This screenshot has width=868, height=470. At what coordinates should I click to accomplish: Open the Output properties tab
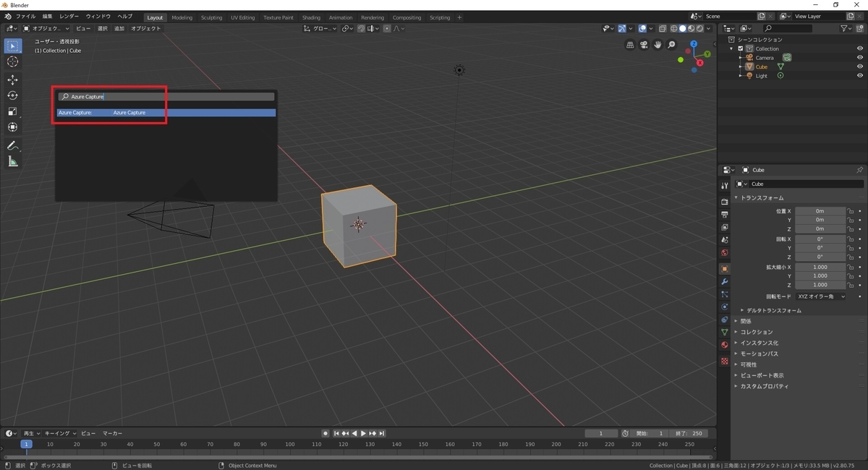pos(724,215)
